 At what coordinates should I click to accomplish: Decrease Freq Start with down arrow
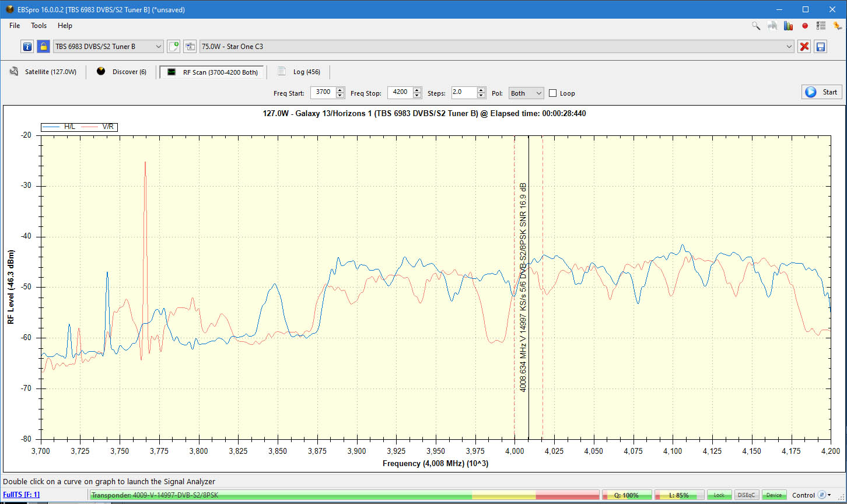[340, 95]
